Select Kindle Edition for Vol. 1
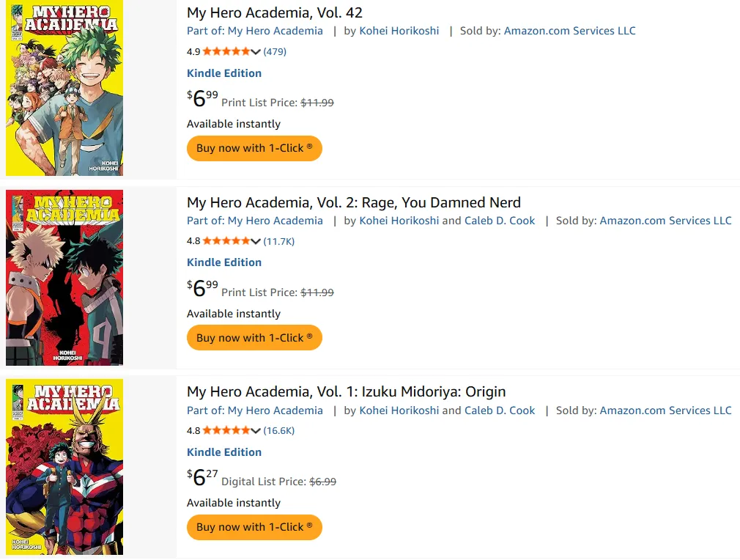This screenshot has height=560, width=740. click(224, 452)
